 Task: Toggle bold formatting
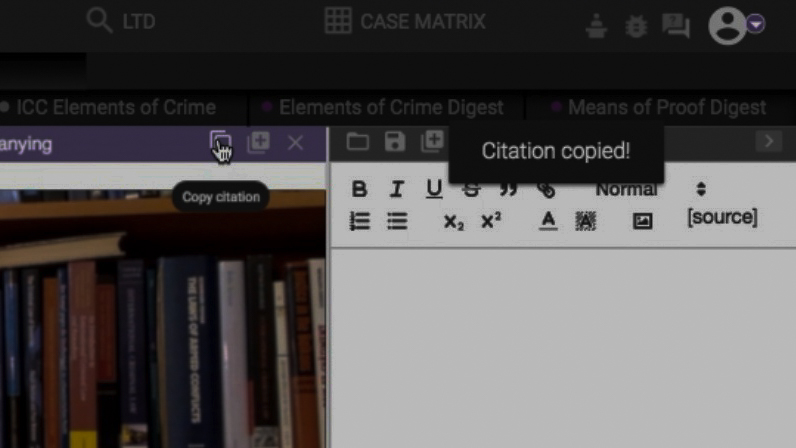tap(359, 189)
